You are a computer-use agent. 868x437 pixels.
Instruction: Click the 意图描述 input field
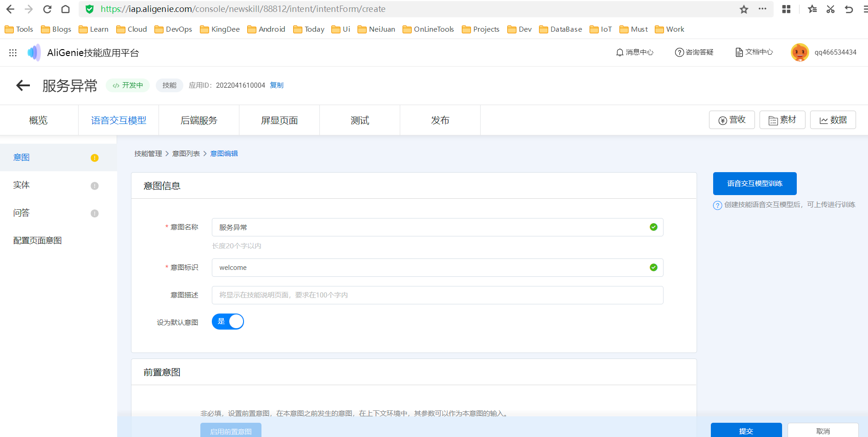click(x=437, y=295)
